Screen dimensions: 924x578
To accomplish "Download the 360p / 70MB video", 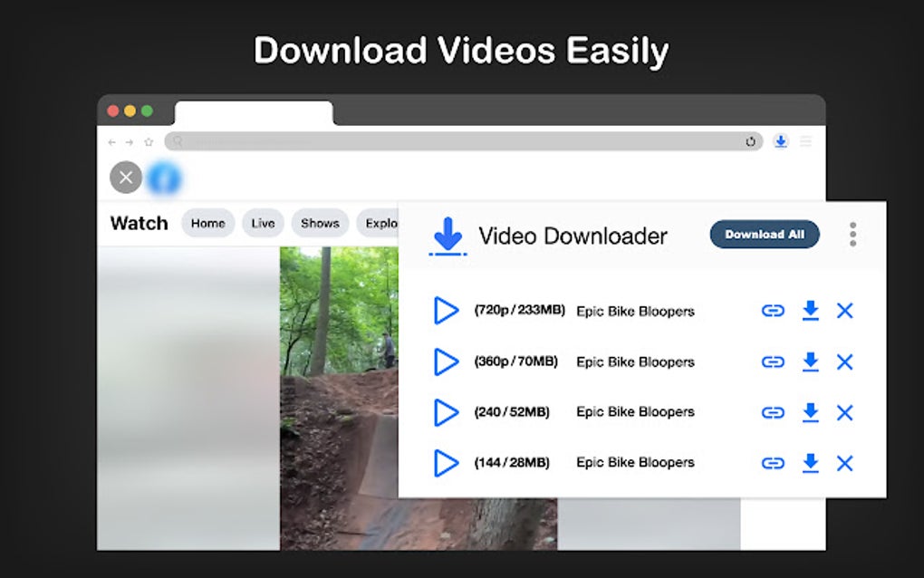I will tap(811, 361).
